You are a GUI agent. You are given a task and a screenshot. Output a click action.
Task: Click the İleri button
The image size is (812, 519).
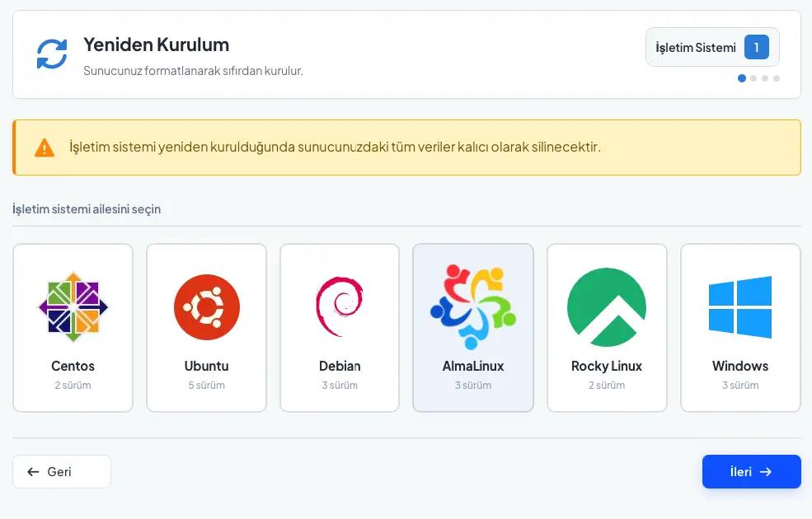coord(751,471)
